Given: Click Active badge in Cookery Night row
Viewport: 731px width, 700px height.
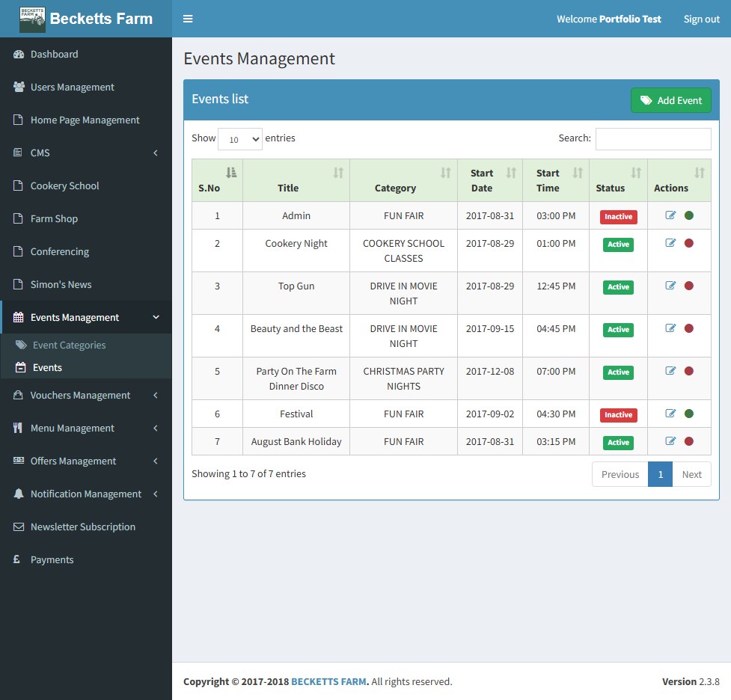Looking at the screenshot, I should click(618, 245).
